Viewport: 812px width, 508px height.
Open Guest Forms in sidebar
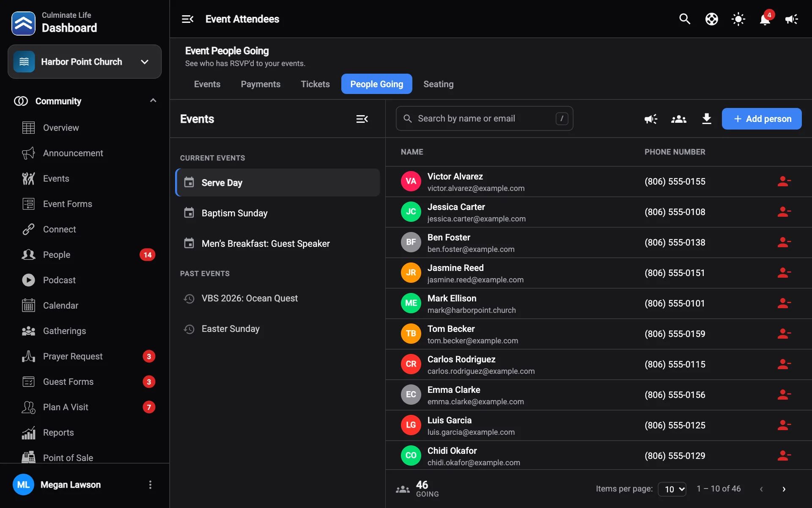(85, 382)
